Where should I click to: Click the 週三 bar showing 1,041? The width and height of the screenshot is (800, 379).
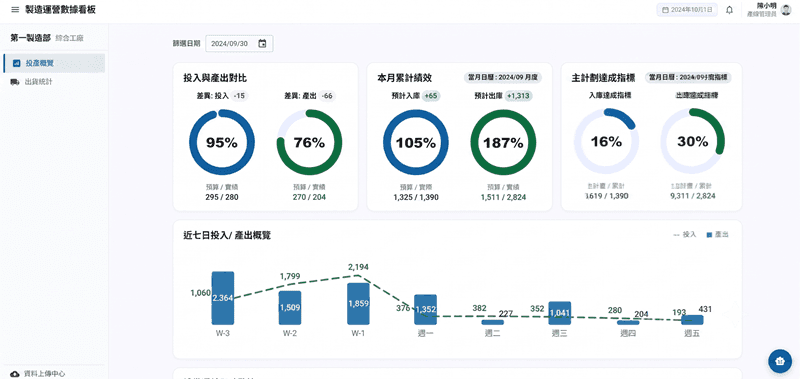point(560,313)
